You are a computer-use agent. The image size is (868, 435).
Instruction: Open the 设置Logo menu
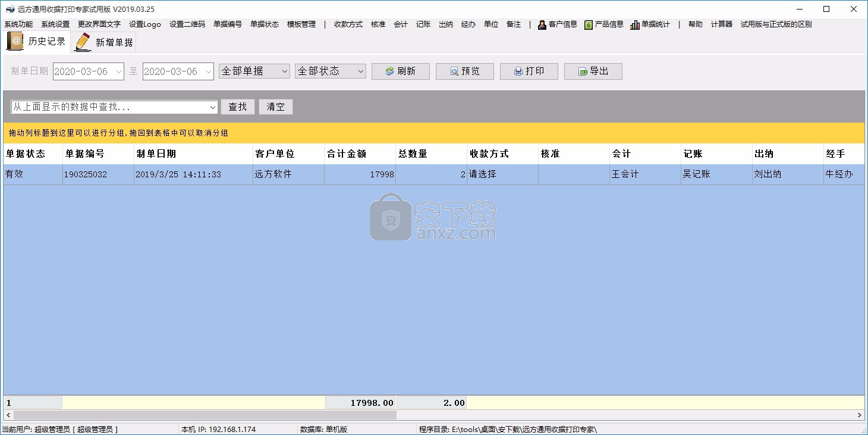[145, 24]
